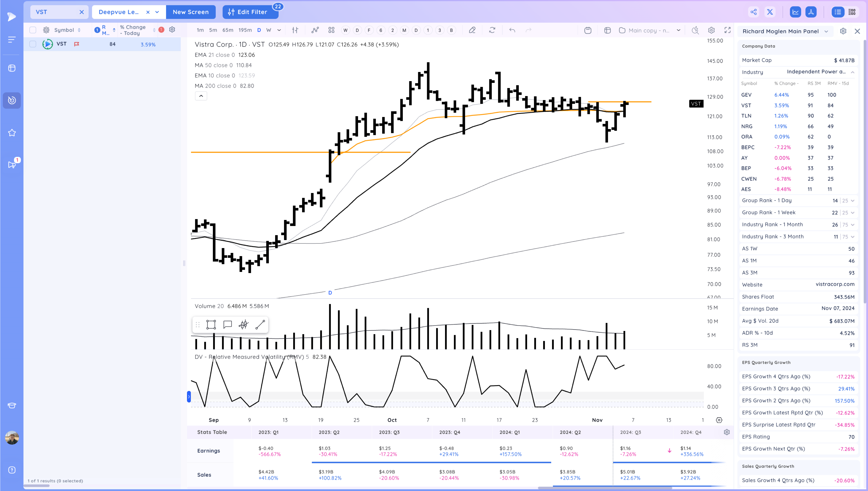Toggle the select-all header checkbox

pyautogui.click(x=33, y=30)
